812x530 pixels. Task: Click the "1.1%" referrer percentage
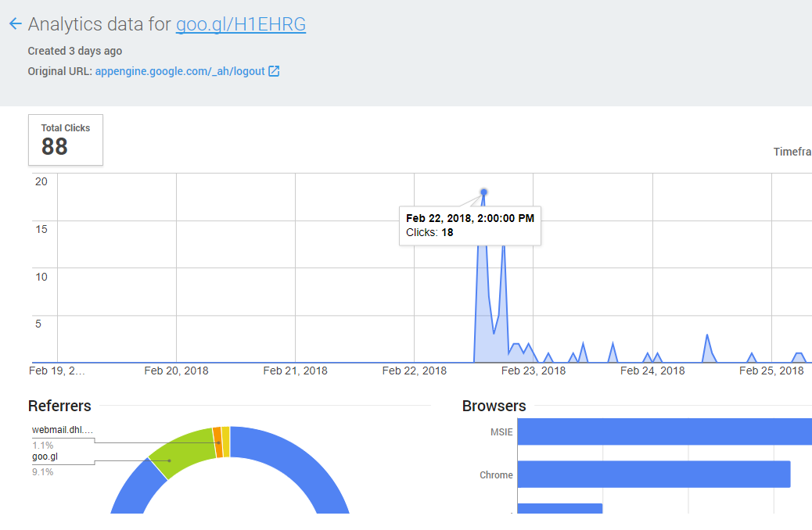pos(42,445)
